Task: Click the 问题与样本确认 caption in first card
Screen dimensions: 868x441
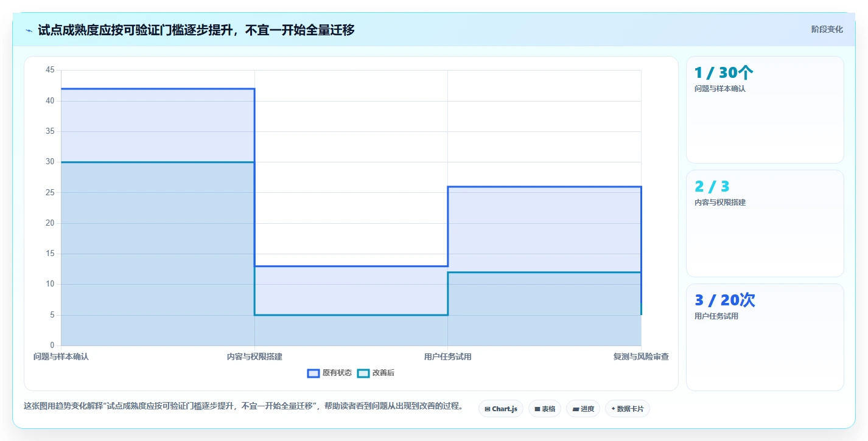Action: 720,89
